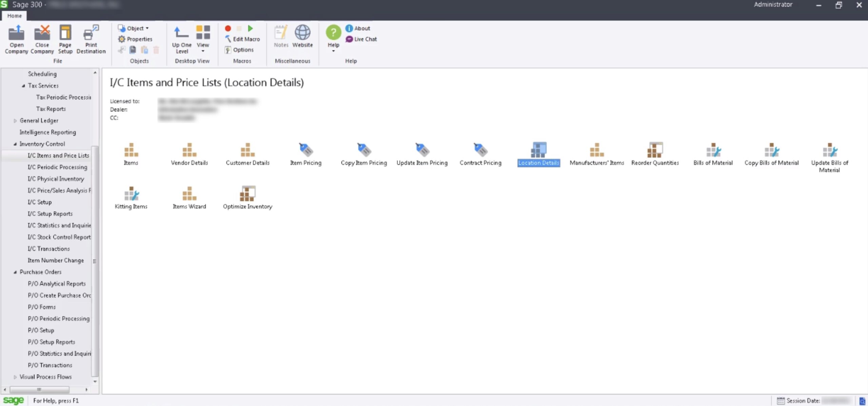Select I/C Transactions in the tree

coord(48,249)
